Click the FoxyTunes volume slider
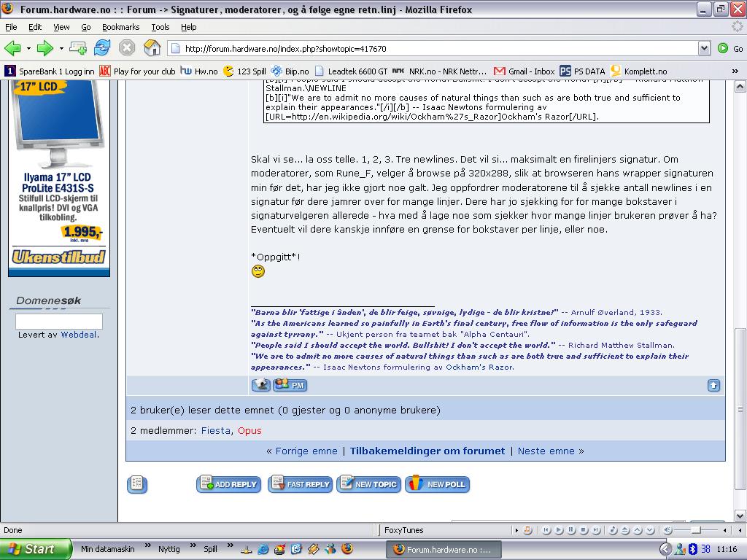The image size is (747, 560). pyautogui.click(x=697, y=530)
